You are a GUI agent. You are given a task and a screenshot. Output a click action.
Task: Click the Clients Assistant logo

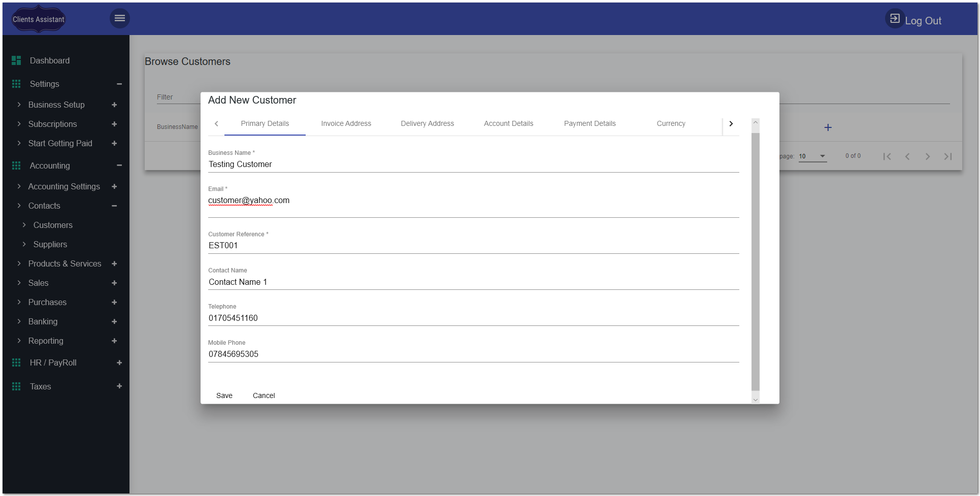coord(38,18)
